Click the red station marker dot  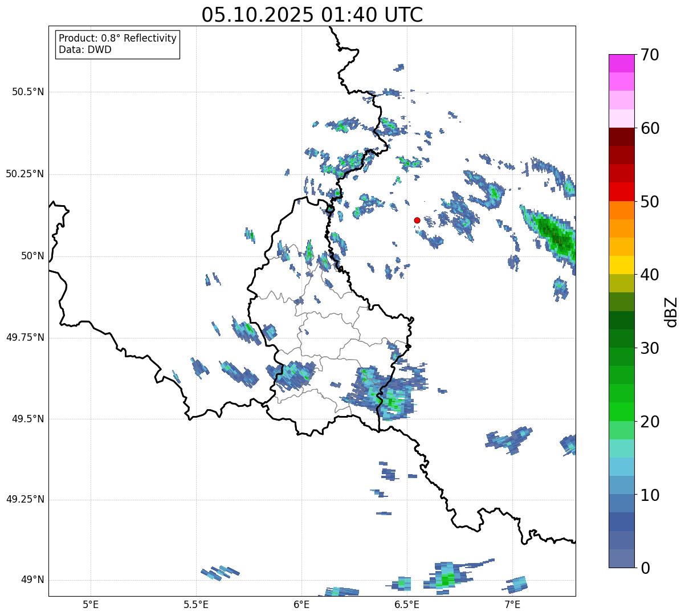click(x=417, y=220)
